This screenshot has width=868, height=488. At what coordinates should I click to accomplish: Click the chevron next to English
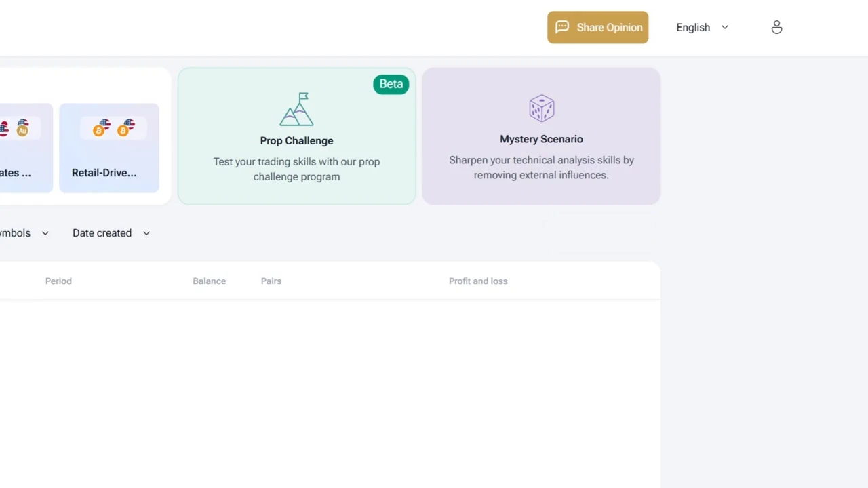(724, 27)
